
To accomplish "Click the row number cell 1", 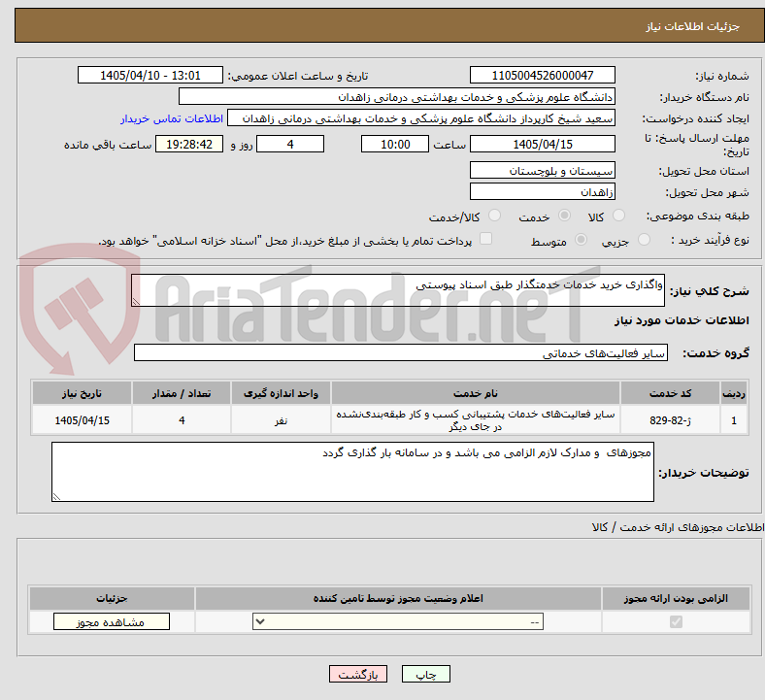I will (734, 420).
